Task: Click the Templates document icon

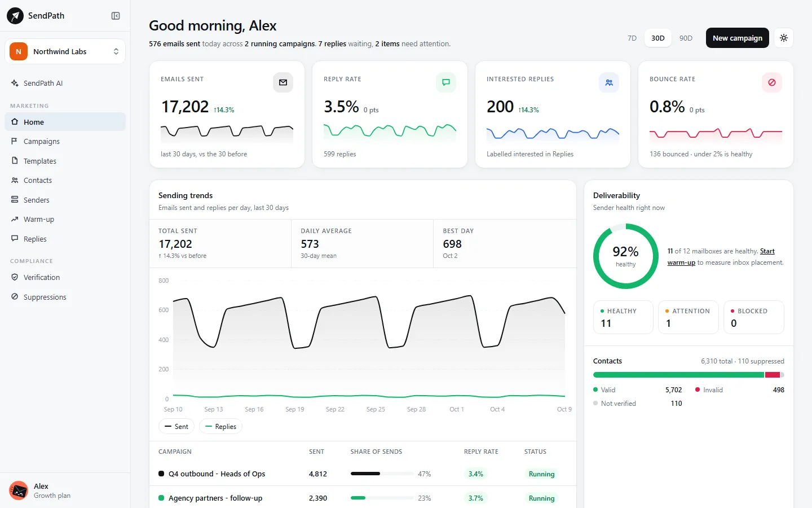Action: (x=15, y=161)
